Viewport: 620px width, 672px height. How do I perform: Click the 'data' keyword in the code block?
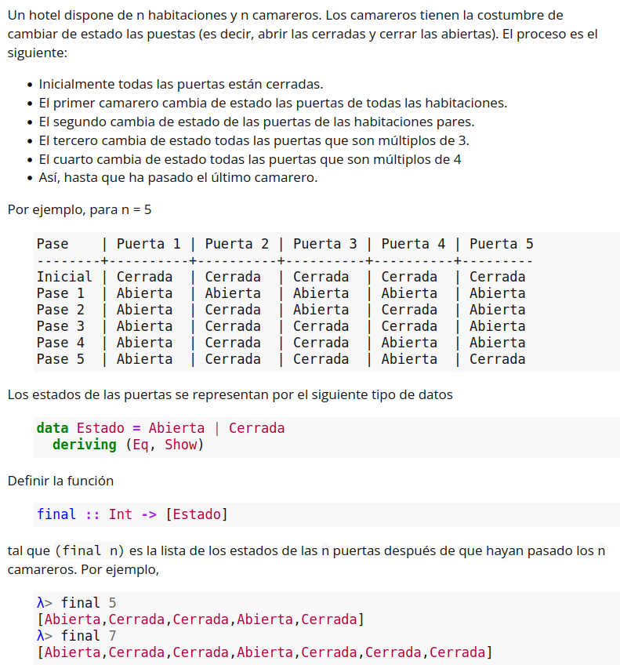pos(53,428)
